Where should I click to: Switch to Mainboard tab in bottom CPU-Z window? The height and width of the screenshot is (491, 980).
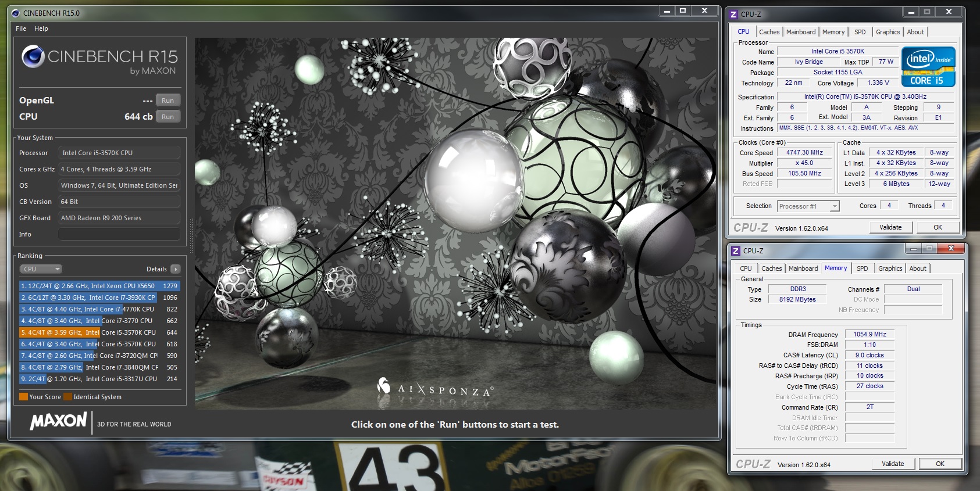[803, 268]
